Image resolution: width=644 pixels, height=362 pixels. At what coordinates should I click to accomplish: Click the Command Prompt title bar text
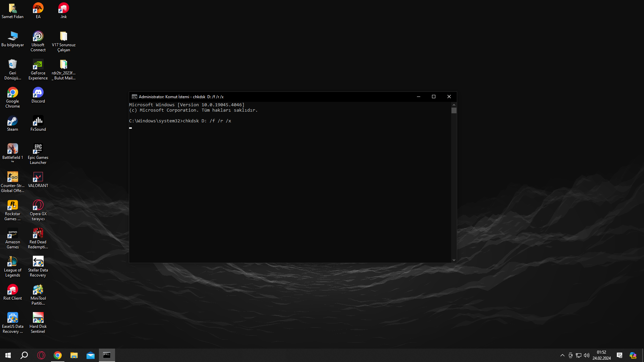click(181, 97)
